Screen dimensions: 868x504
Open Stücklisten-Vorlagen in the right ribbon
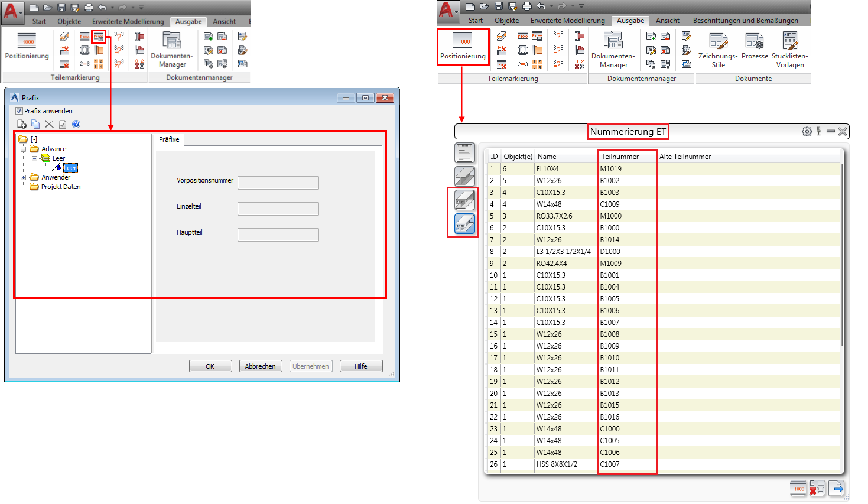[790, 50]
